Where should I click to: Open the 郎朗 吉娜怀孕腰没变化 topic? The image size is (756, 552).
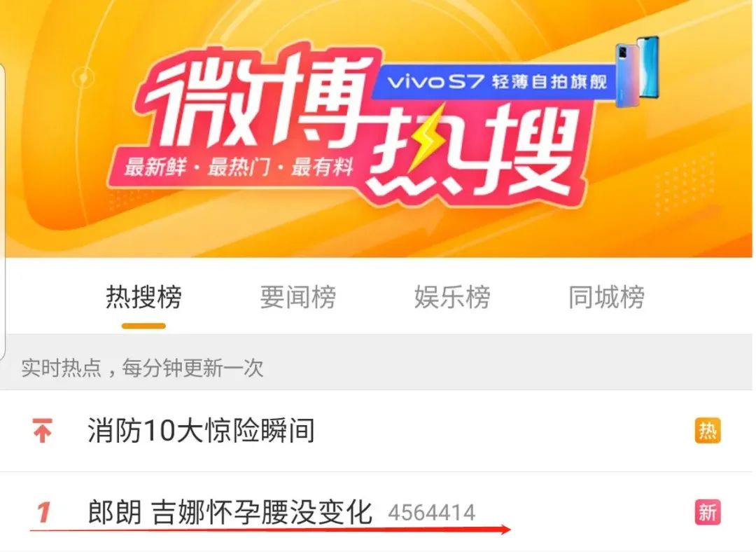pos(230,512)
